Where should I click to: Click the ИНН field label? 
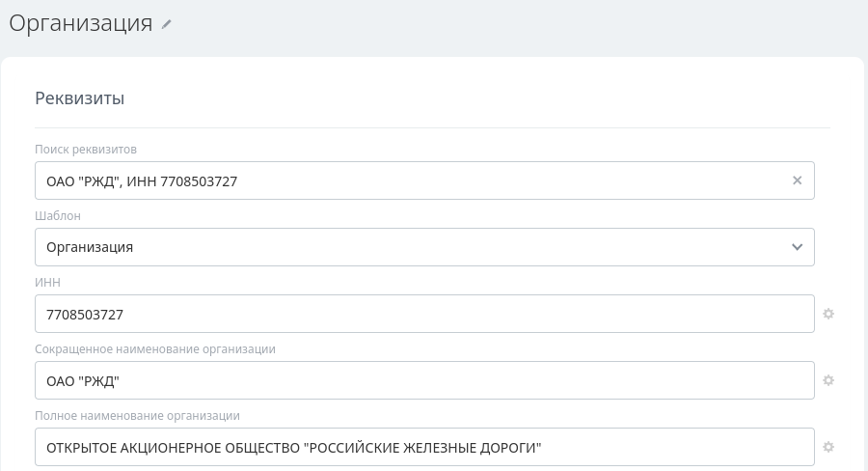click(47, 282)
